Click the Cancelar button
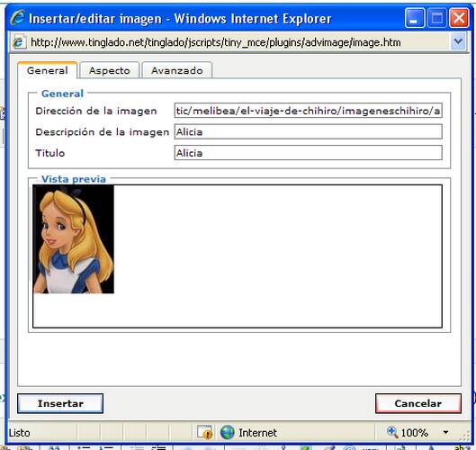This screenshot has height=450, width=476. [x=418, y=403]
